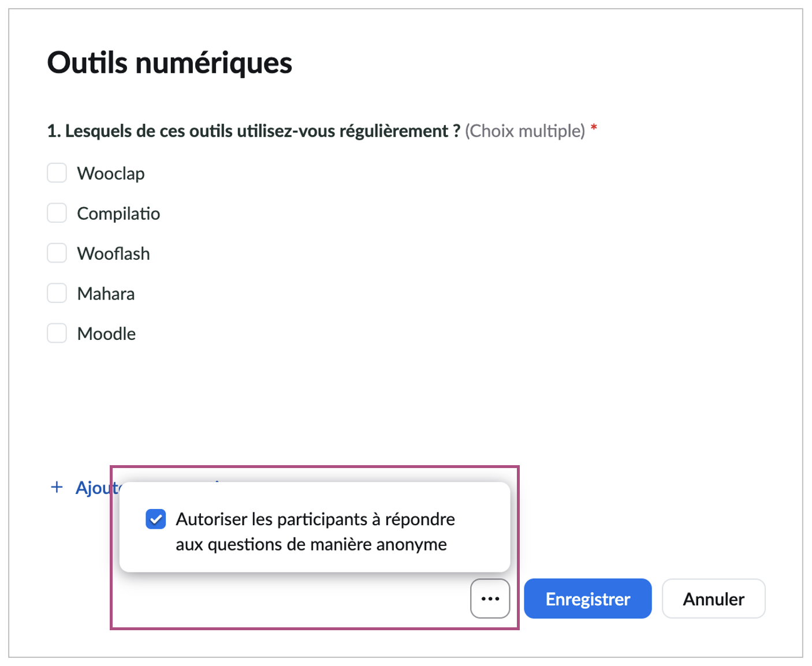812x666 pixels.
Task: Click the Wooclap option label
Action: coord(111,173)
